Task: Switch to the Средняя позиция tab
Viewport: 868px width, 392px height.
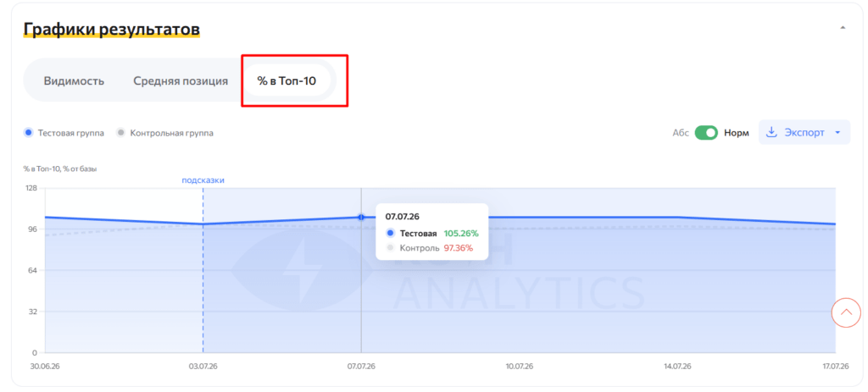Action: coord(181,81)
